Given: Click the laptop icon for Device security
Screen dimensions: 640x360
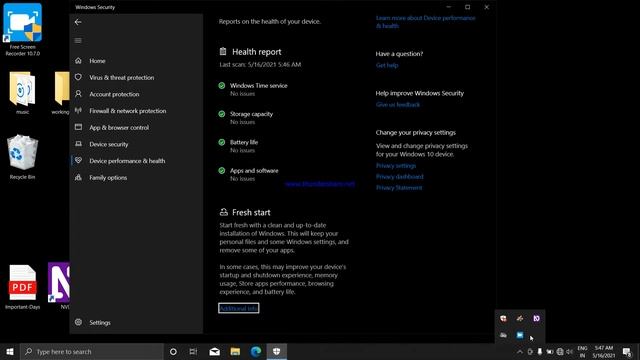Looking at the screenshot, I should click(78, 144).
